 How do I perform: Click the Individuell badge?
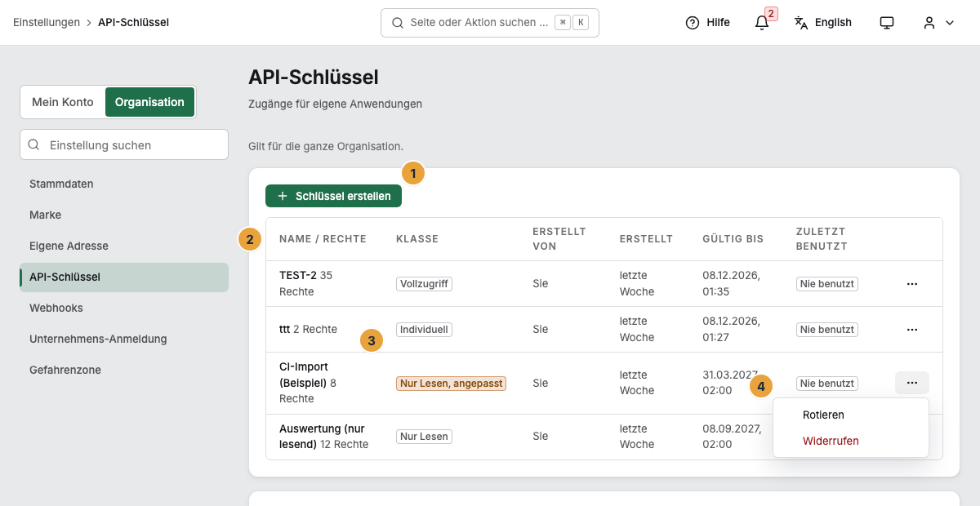coord(424,330)
